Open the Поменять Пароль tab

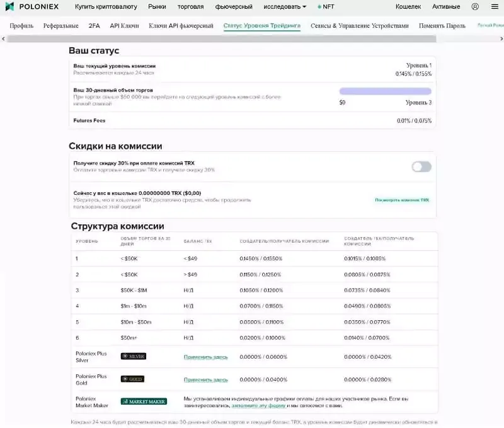[442, 26]
